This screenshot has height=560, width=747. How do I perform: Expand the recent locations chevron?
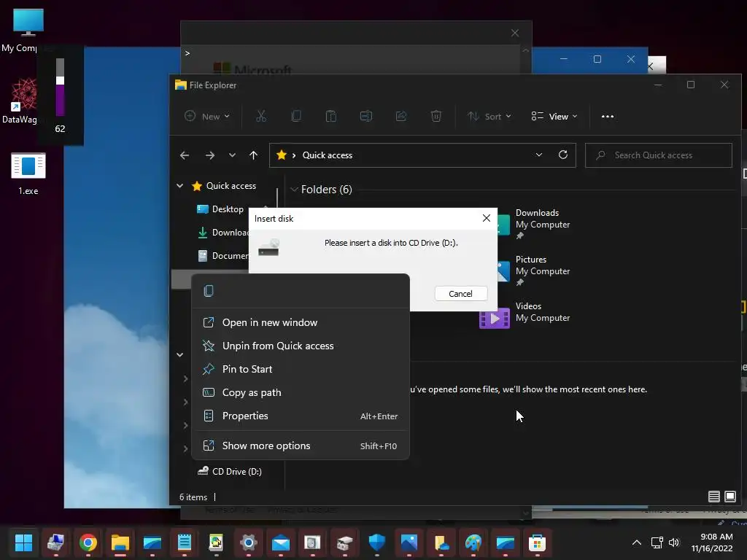[232, 155]
